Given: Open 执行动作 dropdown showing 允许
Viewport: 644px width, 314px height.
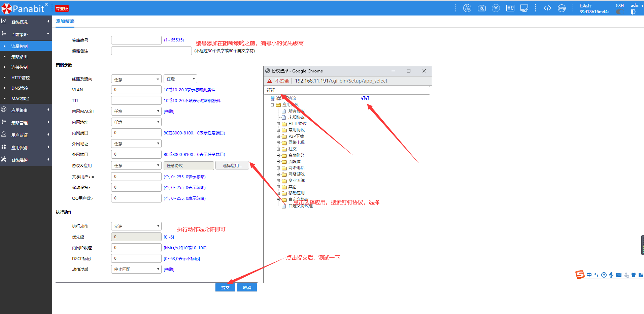Looking at the screenshot, I should pos(136,226).
